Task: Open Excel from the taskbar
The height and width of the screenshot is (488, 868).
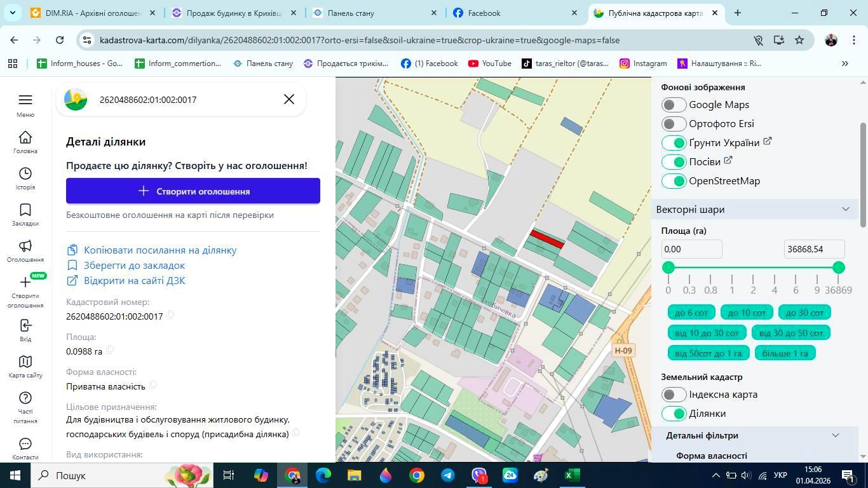Action: 573,475
